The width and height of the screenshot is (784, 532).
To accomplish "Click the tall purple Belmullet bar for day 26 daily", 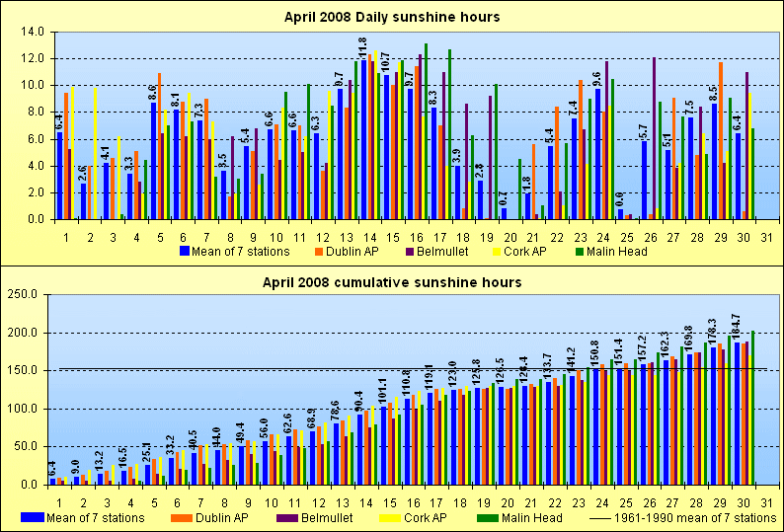I will click(654, 138).
